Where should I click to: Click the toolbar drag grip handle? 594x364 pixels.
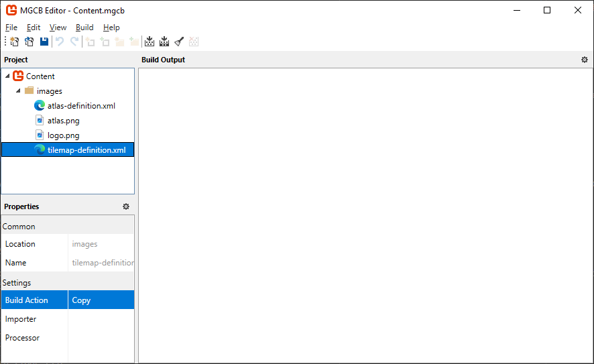[x=5, y=42]
